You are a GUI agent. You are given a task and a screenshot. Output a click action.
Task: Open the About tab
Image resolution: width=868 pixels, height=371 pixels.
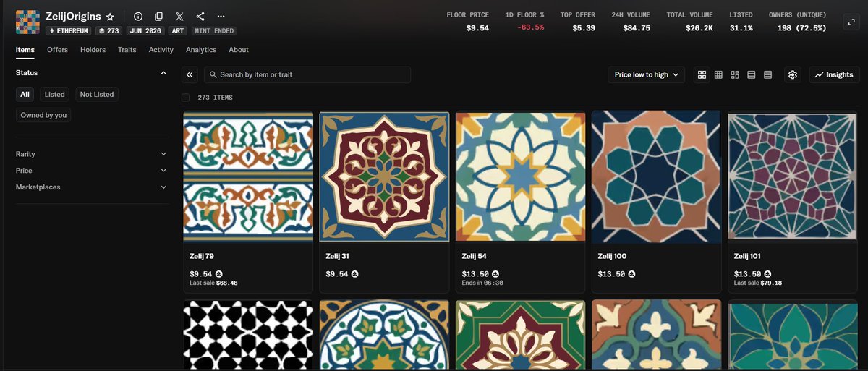coord(239,50)
